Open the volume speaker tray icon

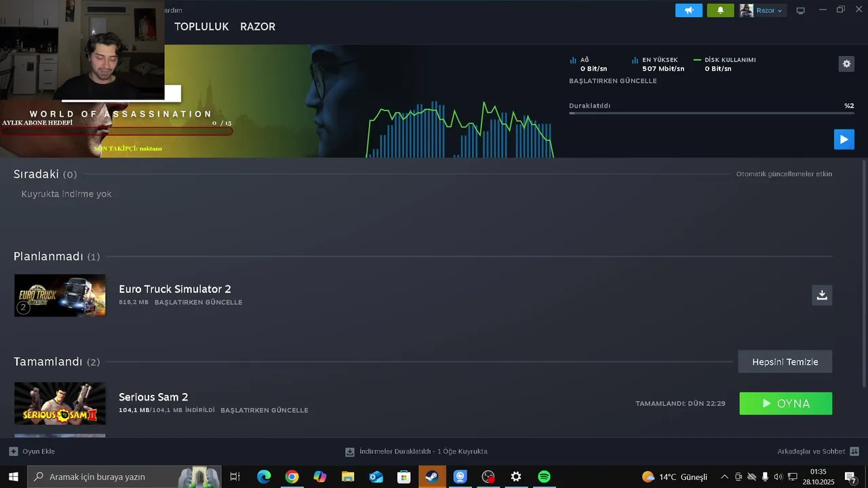pos(778,476)
